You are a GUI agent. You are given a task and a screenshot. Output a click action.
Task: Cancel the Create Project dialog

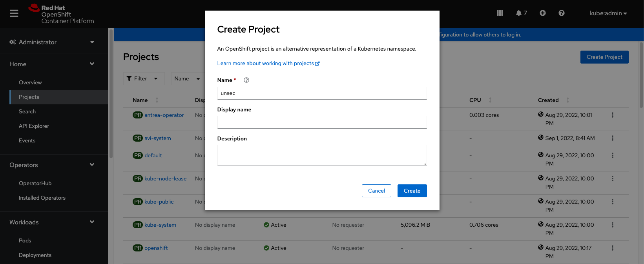(376, 191)
